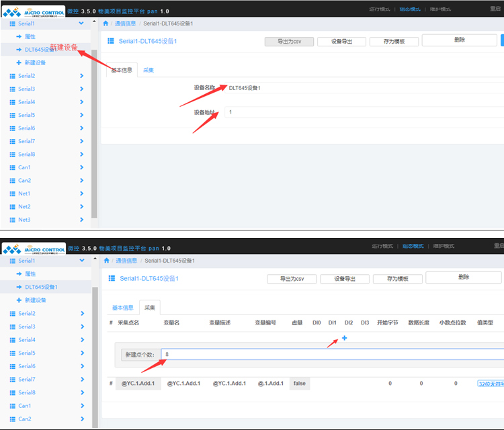Expand the Net3 port chevron
Viewport: 504px width, 430px height.
pos(82,220)
